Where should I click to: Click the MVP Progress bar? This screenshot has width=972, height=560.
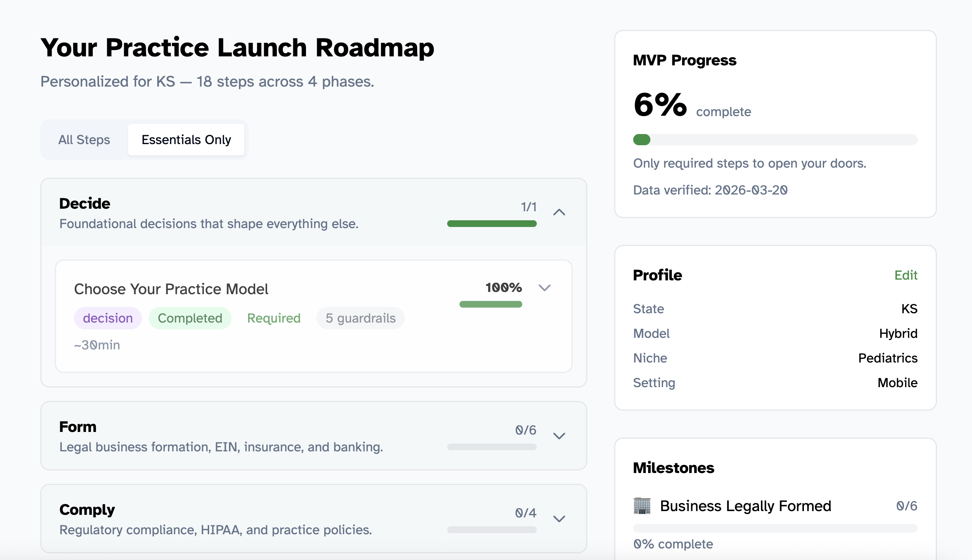point(775,140)
